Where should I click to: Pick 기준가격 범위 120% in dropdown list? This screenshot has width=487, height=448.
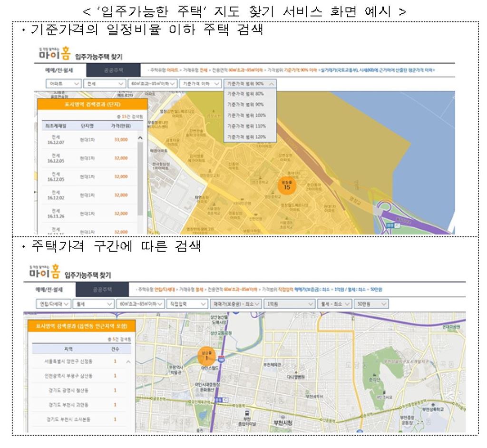(246, 137)
